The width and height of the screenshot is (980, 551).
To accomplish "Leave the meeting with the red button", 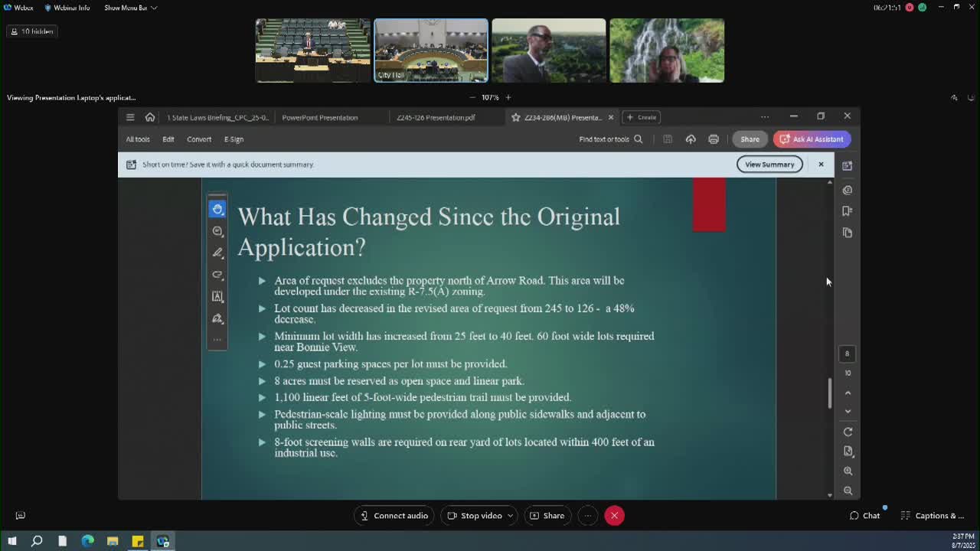I will 614,516.
